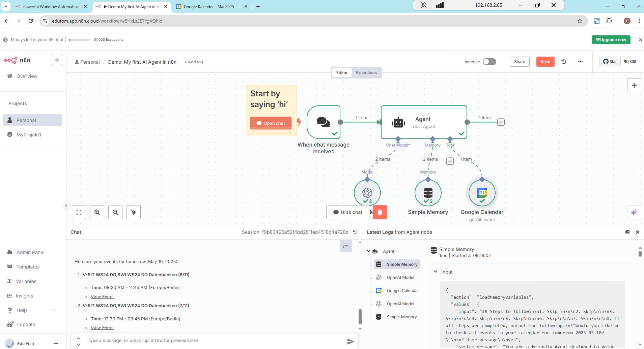Collapse the Input section in logs

435,272
